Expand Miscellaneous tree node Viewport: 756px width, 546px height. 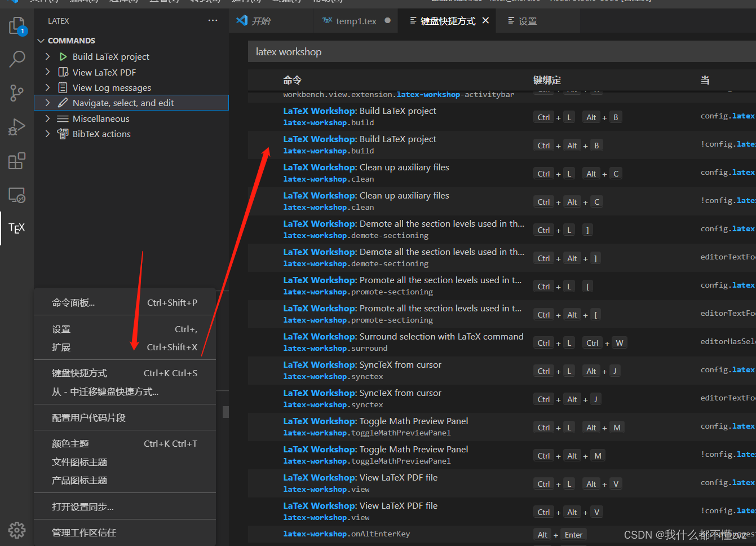(48, 118)
